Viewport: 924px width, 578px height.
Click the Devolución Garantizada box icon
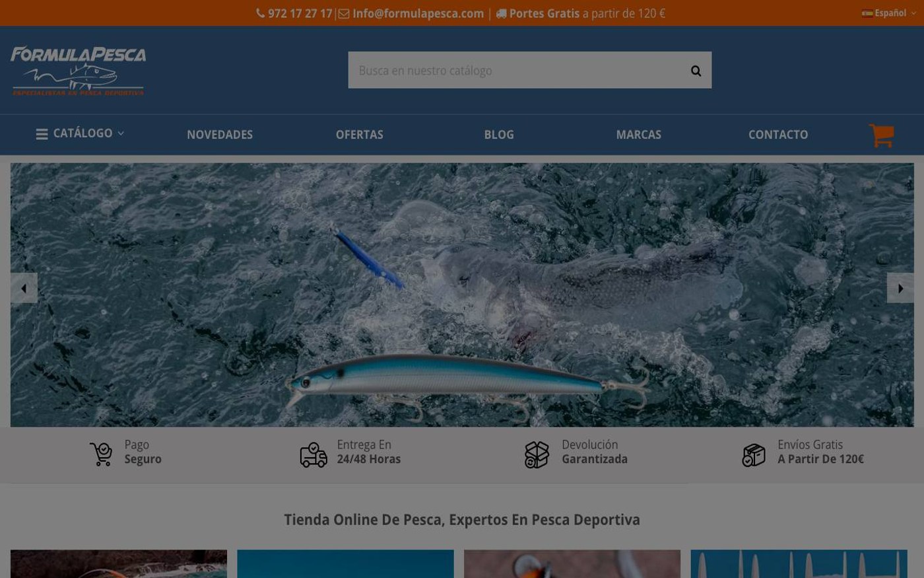click(537, 454)
